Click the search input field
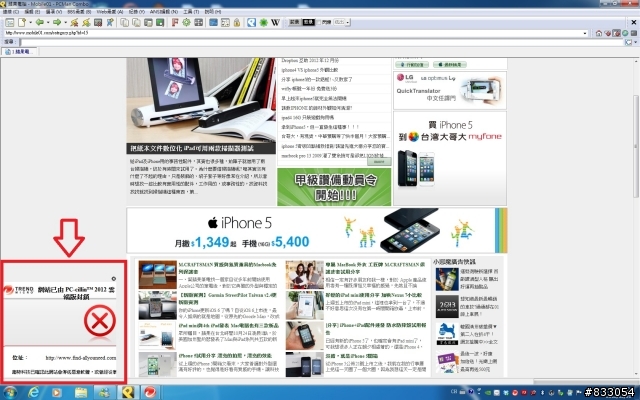Screen dimensions: 640x400 click(x=322, y=42)
